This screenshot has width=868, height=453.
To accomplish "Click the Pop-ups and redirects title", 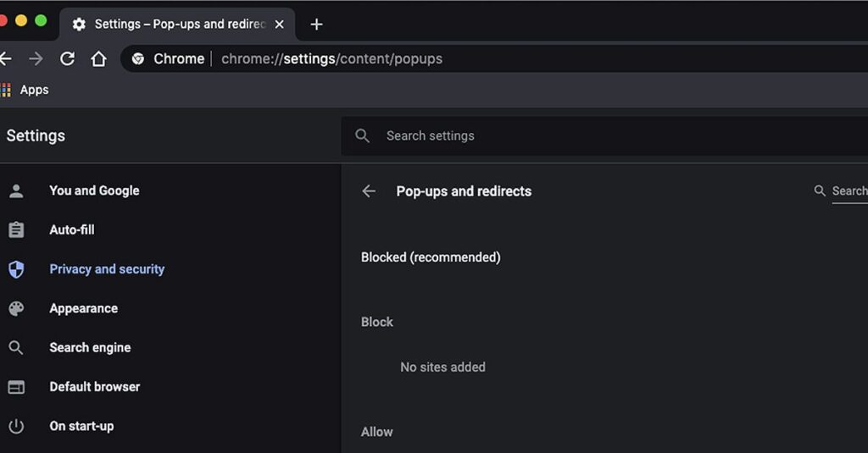I will tap(464, 191).
